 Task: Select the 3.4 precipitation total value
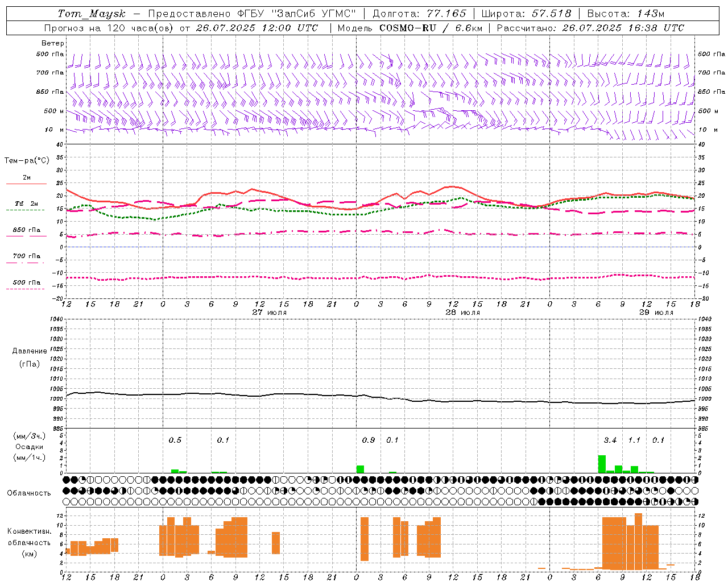(x=610, y=440)
